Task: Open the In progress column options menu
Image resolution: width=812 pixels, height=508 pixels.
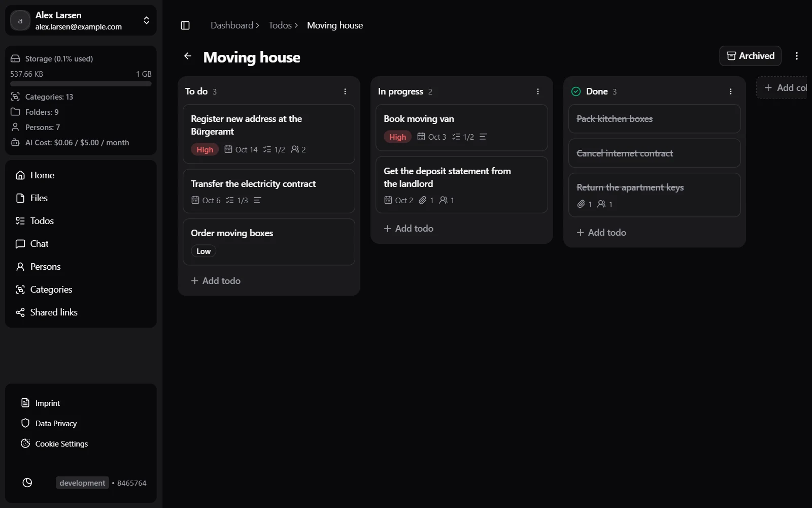Action: point(538,91)
